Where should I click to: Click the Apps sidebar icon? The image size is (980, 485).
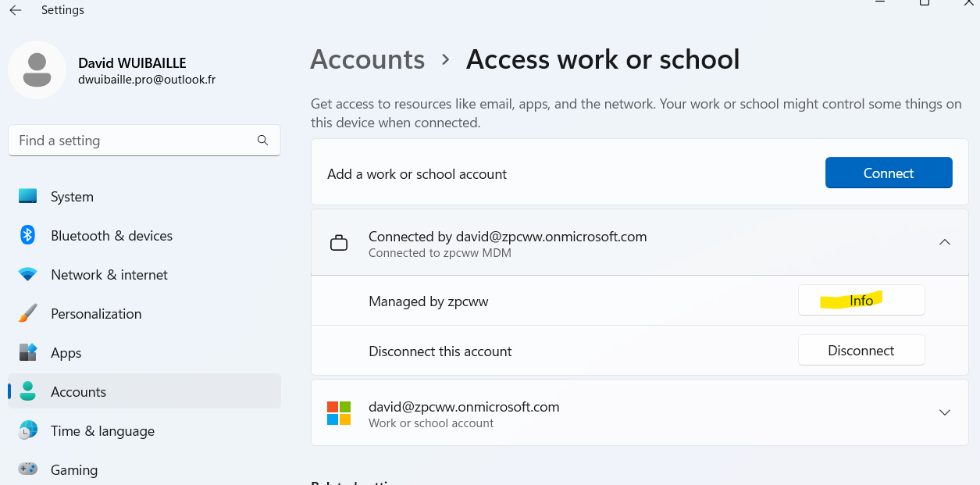pos(28,352)
